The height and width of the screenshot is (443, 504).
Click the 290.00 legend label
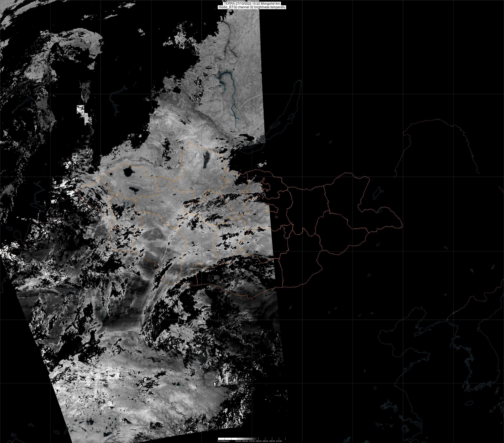point(265,441)
